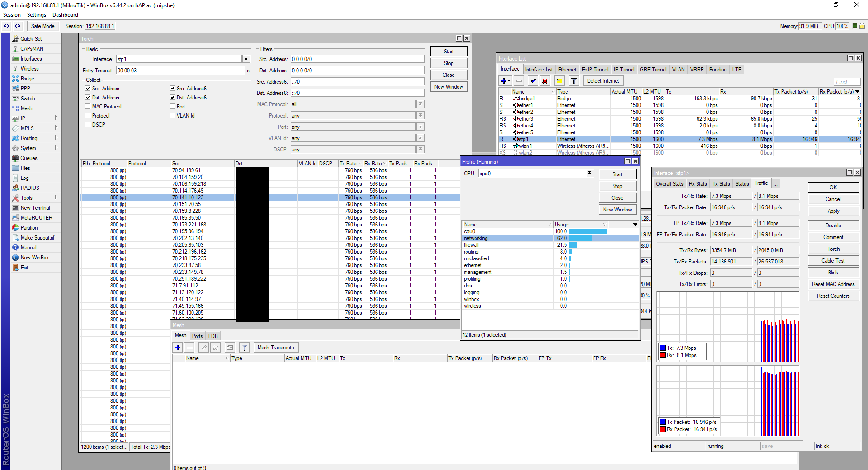
Task: Open the Session menu
Action: (12, 15)
